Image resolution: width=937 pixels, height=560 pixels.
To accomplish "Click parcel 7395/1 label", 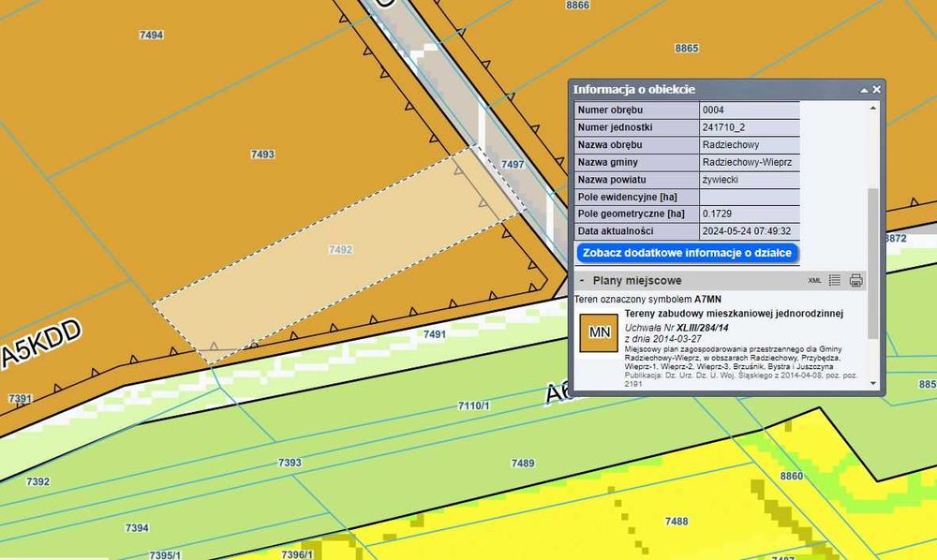I will (165, 555).
